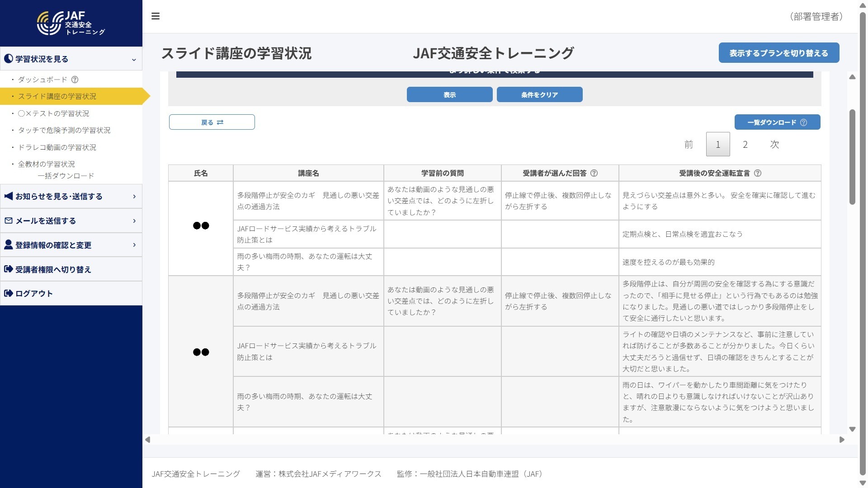The width and height of the screenshot is (868, 488).
Task: Click inner scrollbar up arrow
Action: (852, 77)
